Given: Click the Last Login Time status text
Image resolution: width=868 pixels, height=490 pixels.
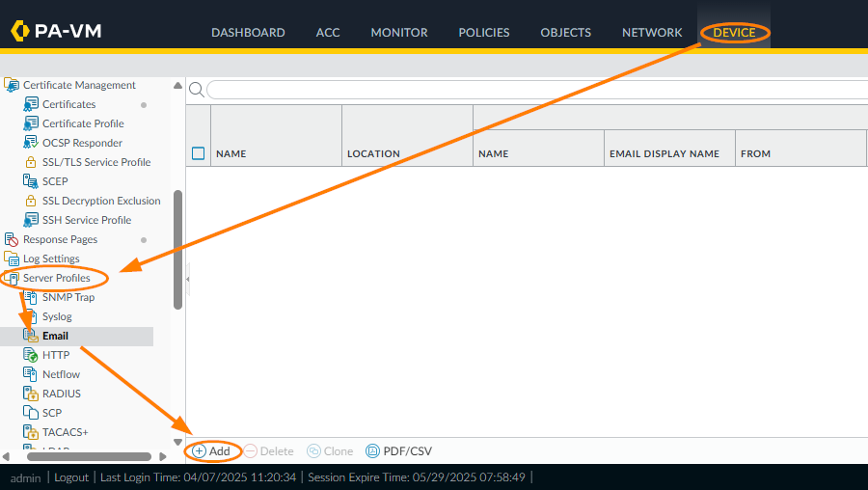Looking at the screenshot, I should pyautogui.click(x=198, y=477).
